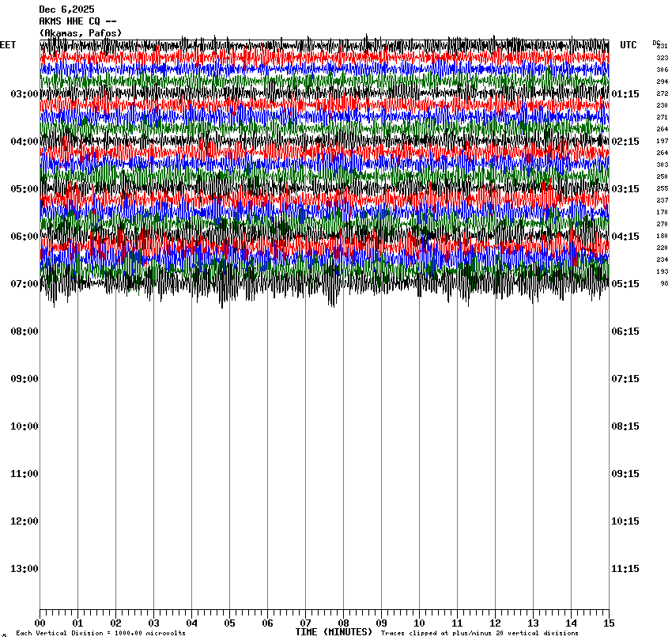Select the 03:00 EET row label
The image size is (672, 644).
[x=24, y=94]
